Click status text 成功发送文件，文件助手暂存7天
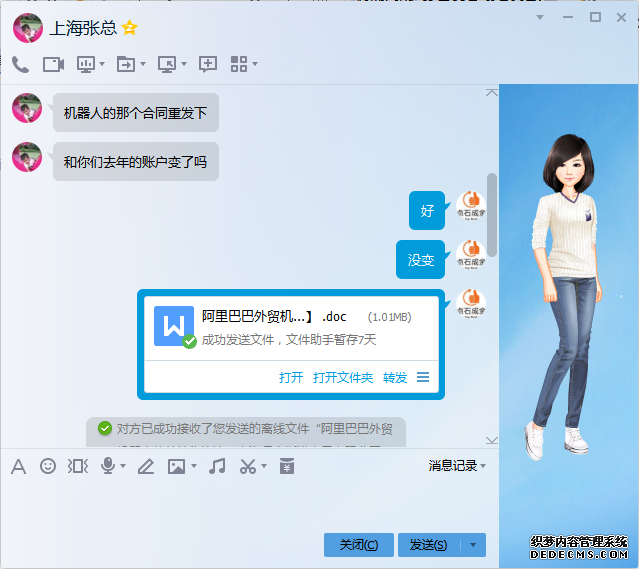The height and width of the screenshot is (569, 639). pos(289,339)
